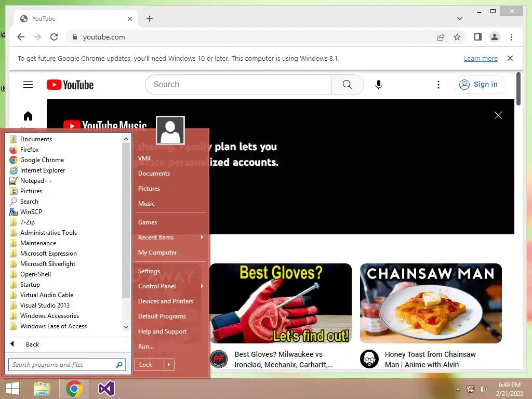Click the YouTube logo
This screenshot has height=399, width=532.
[x=70, y=85]
